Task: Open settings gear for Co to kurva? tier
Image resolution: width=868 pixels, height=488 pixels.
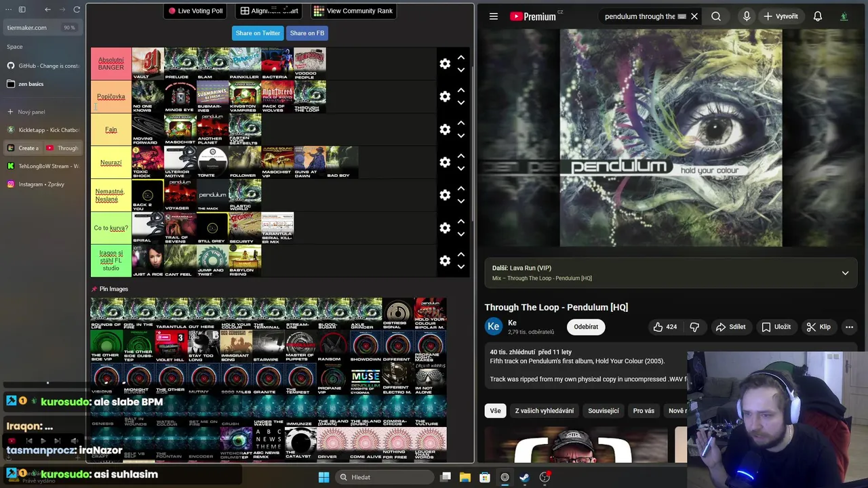Action: pyautogui.click(x=445, y=228)
